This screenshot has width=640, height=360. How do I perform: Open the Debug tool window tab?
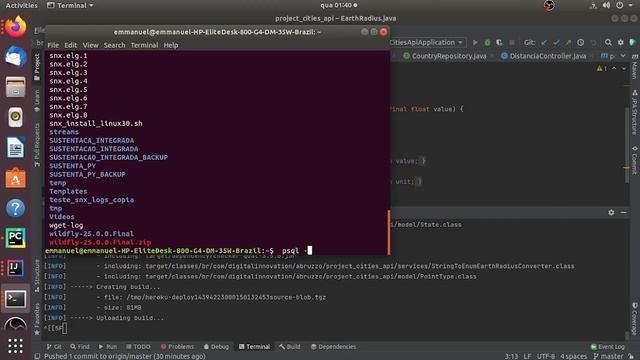pyautogui.click(x=216, y=347)
